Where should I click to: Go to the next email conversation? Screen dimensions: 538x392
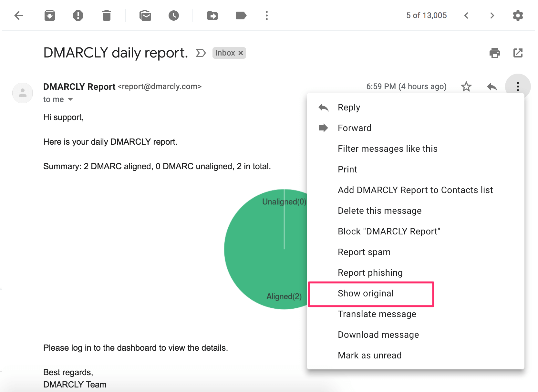tap(492, 15)
